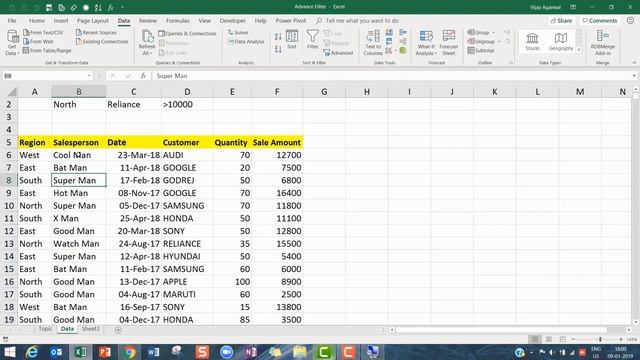The image size is (640, 360).
Task: Click the horizontal scrollbar
Action: (x=501, y=329)
